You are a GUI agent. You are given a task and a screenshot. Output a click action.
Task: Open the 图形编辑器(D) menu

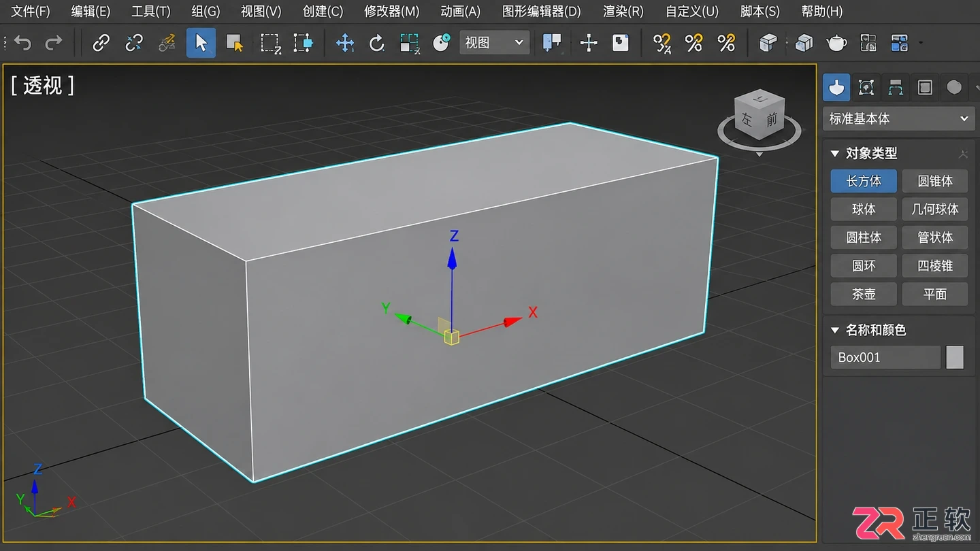click(542, 11)
